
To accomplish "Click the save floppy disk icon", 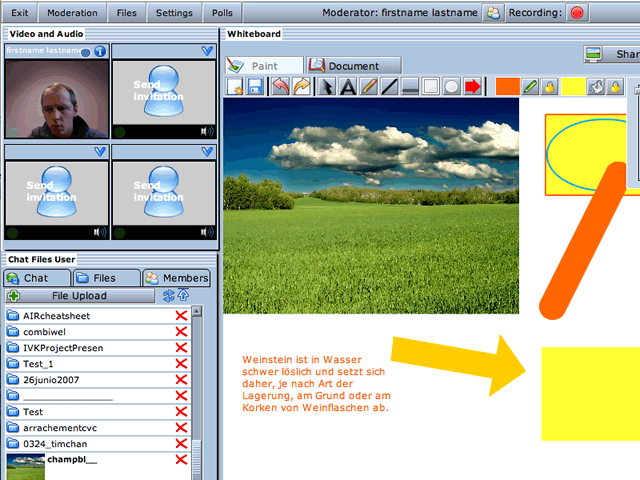I will (256, 87).
